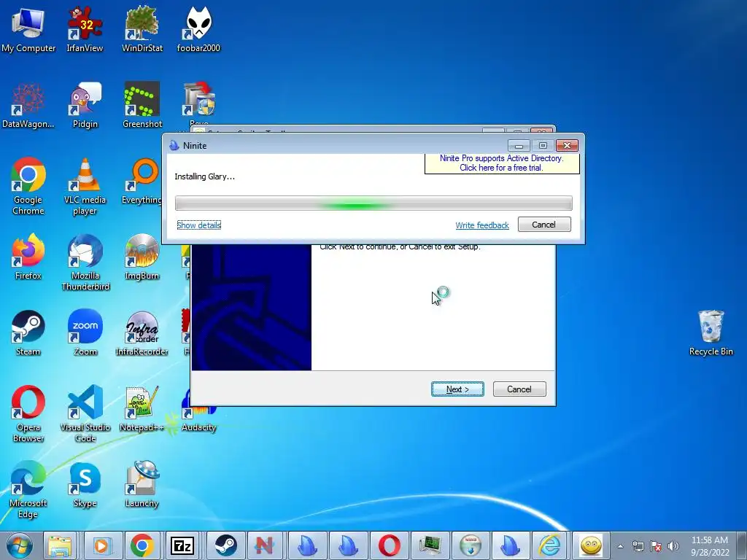
Task: Open the Windows Start menu
Action: tap(20, 545)
